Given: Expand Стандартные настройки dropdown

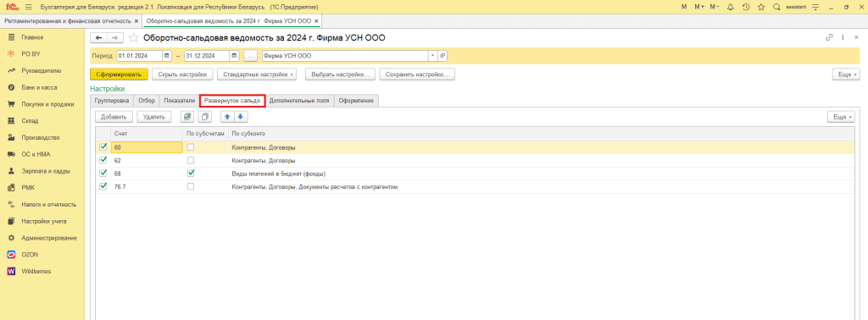Looking at the screenshot, I should (x=257, y=74).
